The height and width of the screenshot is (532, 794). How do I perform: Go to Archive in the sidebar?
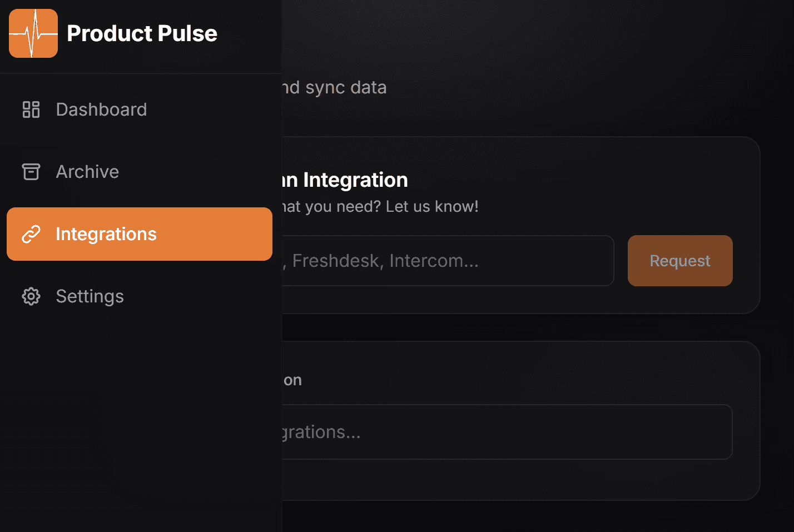87,172
